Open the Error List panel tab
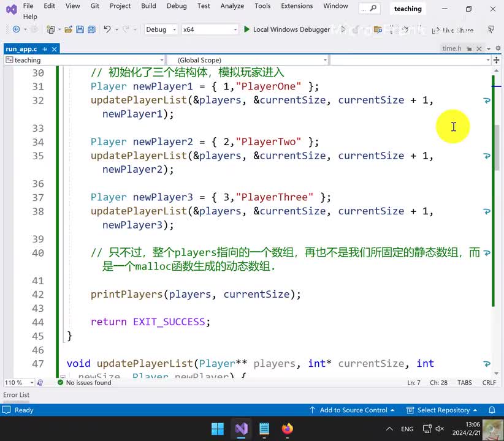Viewport: 504px width, 441px height. 16,394
